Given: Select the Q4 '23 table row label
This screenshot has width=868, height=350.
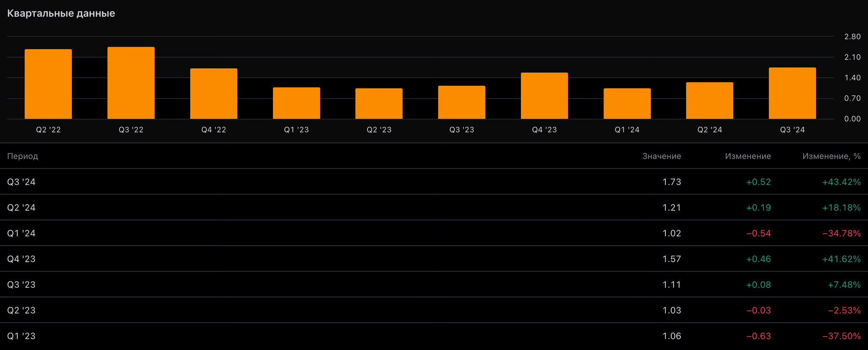Looking at the screenshot, I should pyautogui.click(x=21, y=259).
